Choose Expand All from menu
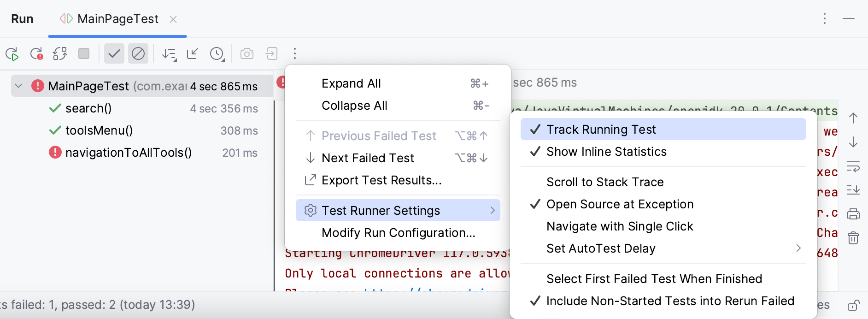The width and height of the screenshot is (868, 319). pyautogui.click(x=398, y=83)
